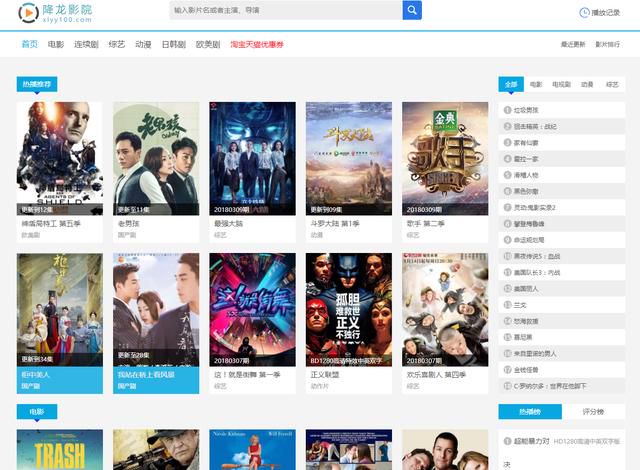The height and width of the screenshot is (470, 640).
Task: Open the 综艺 main navigation menu item
Action: tap(117, 44)
